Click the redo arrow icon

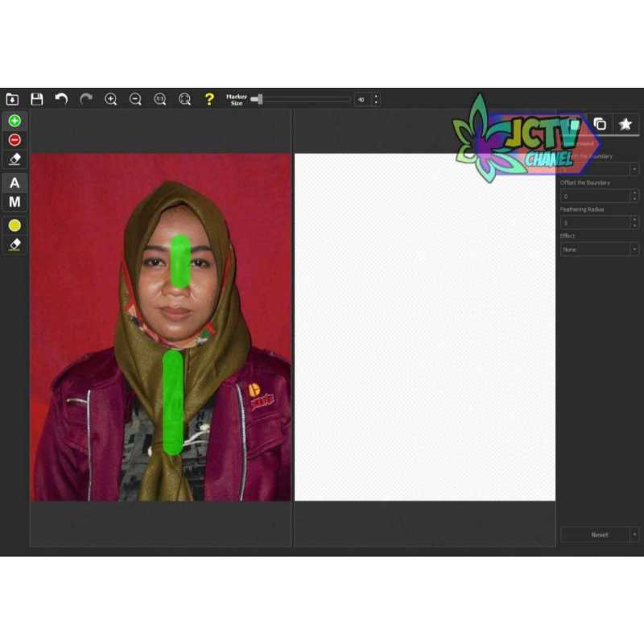pos(86,99)
